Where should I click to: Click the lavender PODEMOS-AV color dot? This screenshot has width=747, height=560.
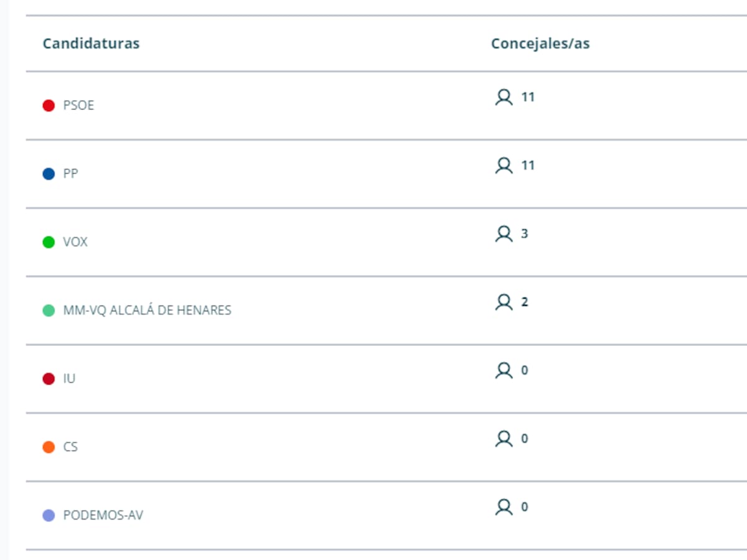[49, 516]
